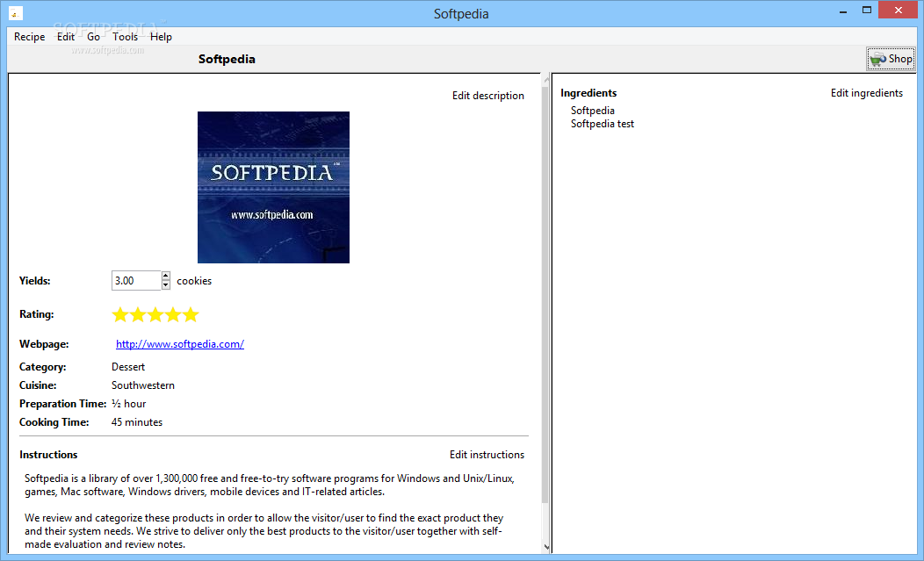This screenshot has height=561, width=924.
Task: Set rating to one star
Action: (120, 314)
